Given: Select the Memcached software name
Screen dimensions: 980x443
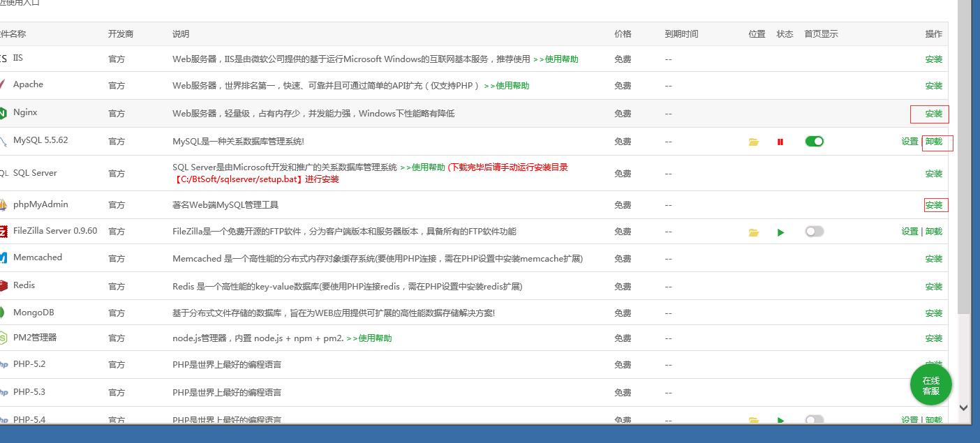Looking at the screenshot, I should tap(38, 257).
